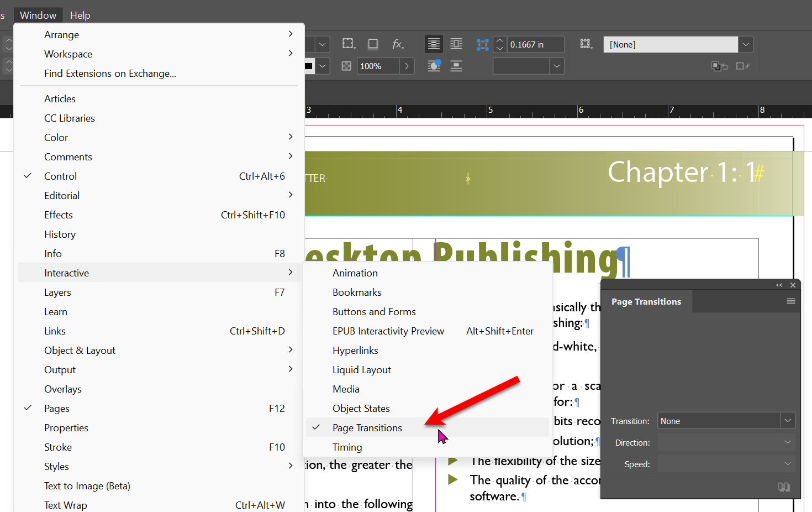Expand the Direction dropdown in Page Transitions panel
This screenshot has width=812, height=512.
725,442
